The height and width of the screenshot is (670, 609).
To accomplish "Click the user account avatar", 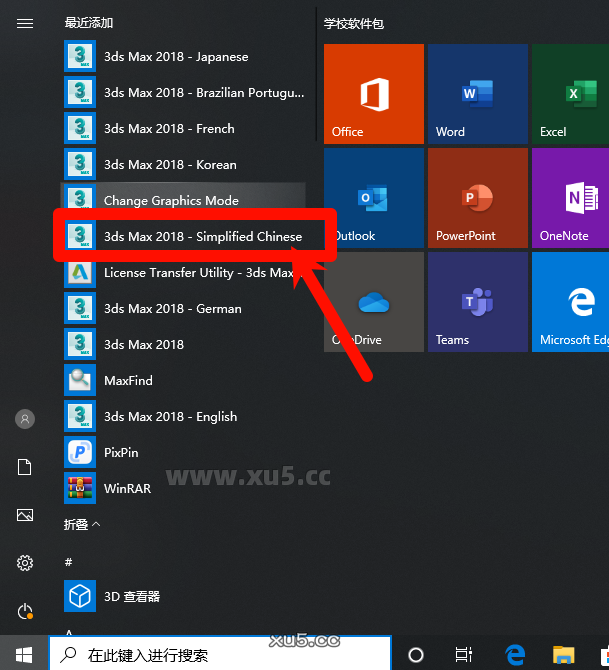I will click(25, 419).
